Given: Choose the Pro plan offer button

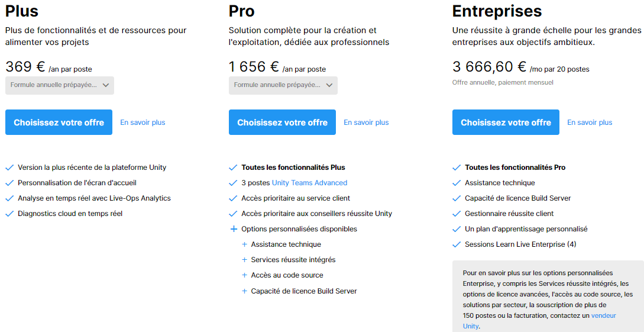Looking at the screenshot, I should tap(282, 123).
